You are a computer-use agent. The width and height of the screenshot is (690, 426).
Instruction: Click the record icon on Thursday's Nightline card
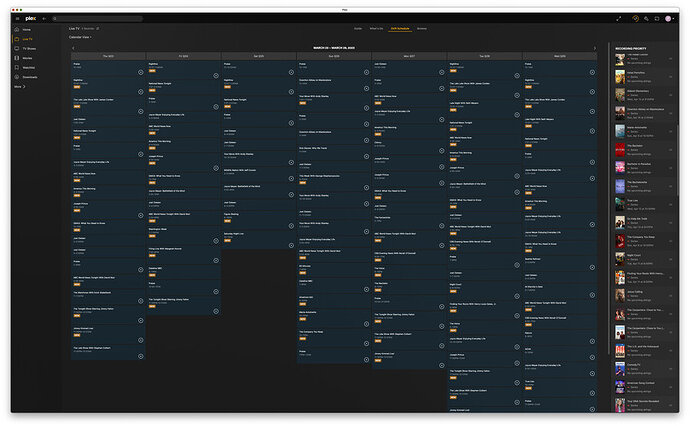141,92
